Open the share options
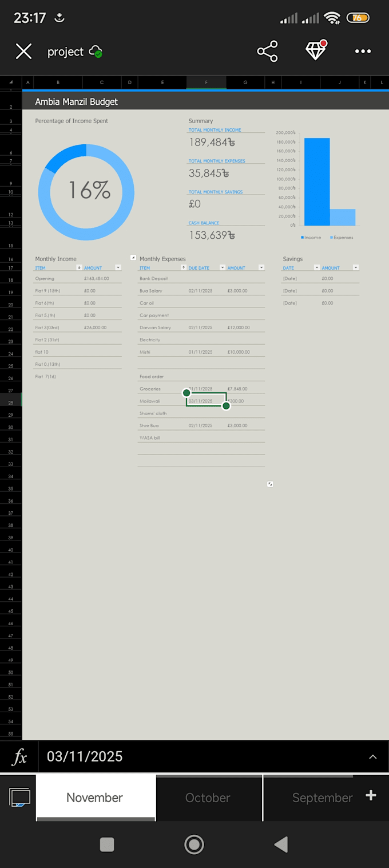The height and width of the screenshot is (868, 389). (267, 52)
